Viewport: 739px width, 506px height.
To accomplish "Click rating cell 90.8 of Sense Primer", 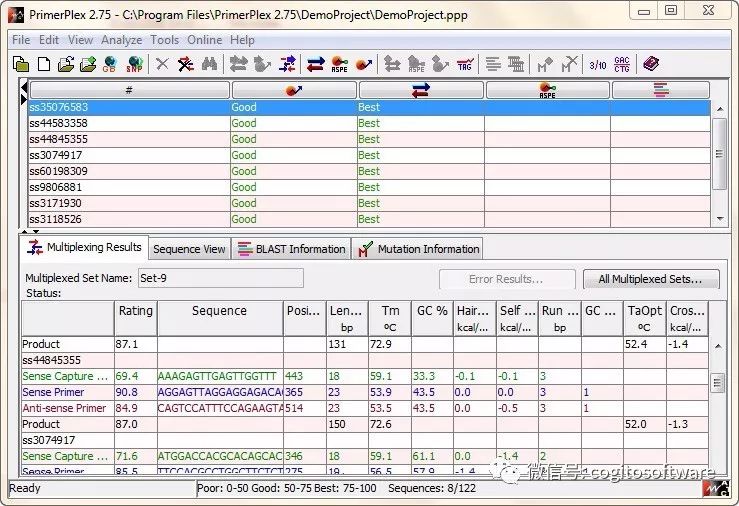I will (x=136, y=392).
